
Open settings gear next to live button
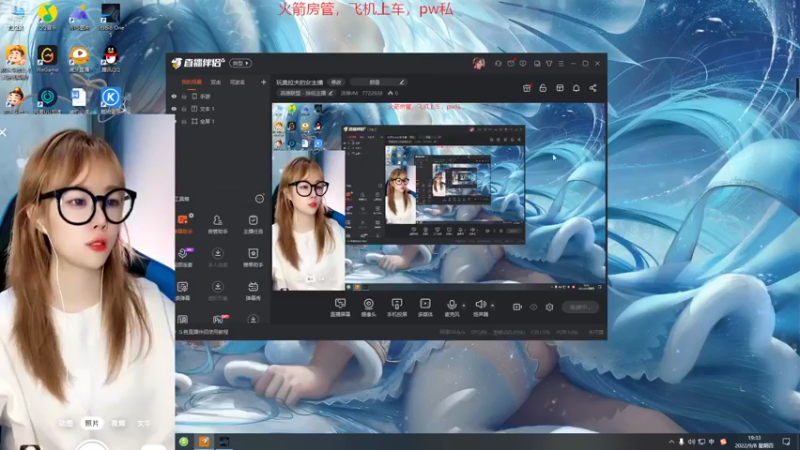click(x=549, y=307)
